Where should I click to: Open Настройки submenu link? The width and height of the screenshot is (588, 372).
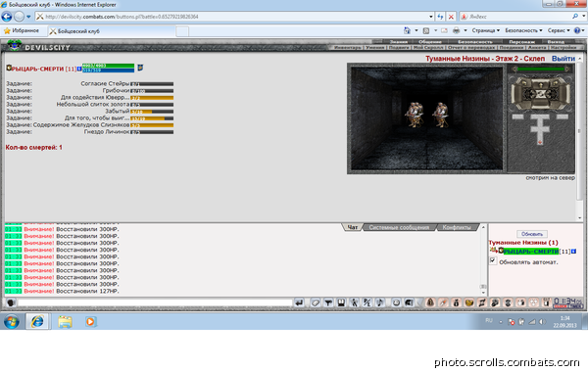pos(563,48)
